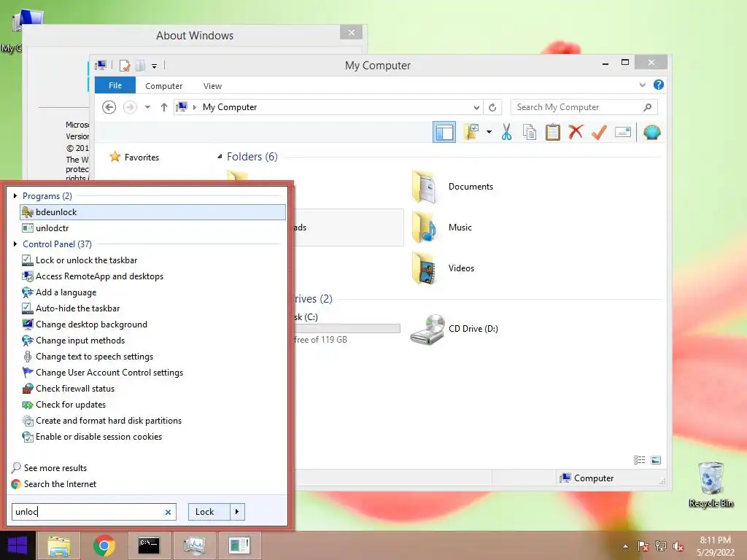Select Favorites in navigation pane
This screenshot has height=560, width=747.
[x=134, y=157]
